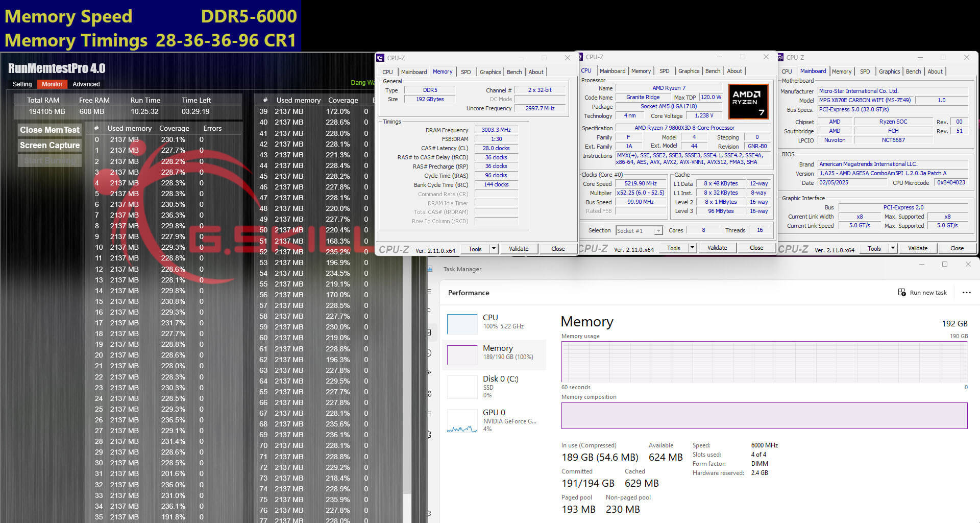Click Close button in middle CPU-Z window
Screen dimensions: 980x523
(x=756, y=248)
